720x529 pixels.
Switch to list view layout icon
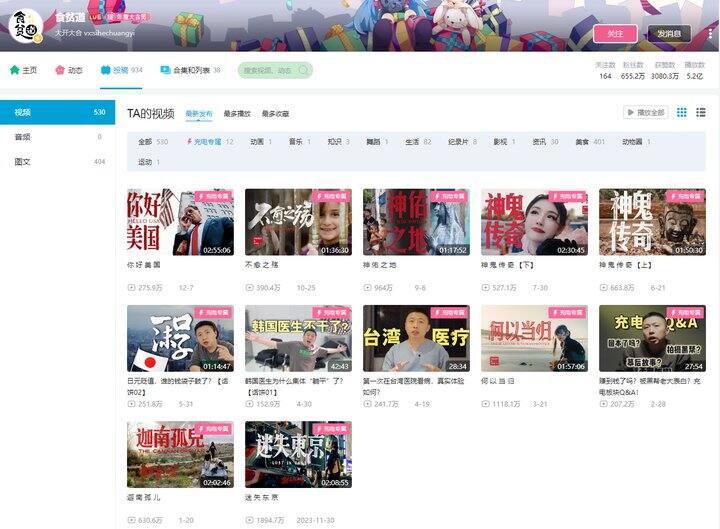tap(701, 113)
